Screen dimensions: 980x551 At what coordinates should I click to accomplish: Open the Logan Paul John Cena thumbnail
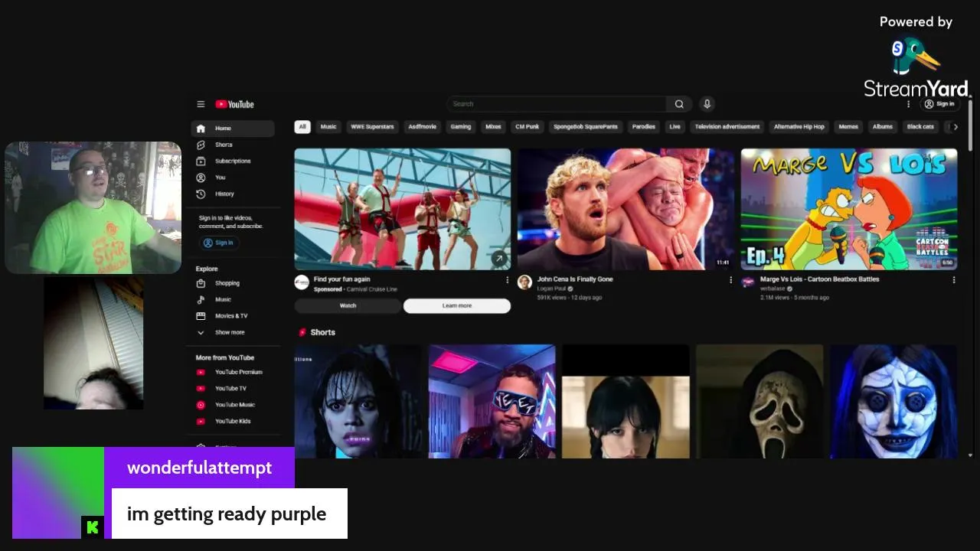click(626, 209)
